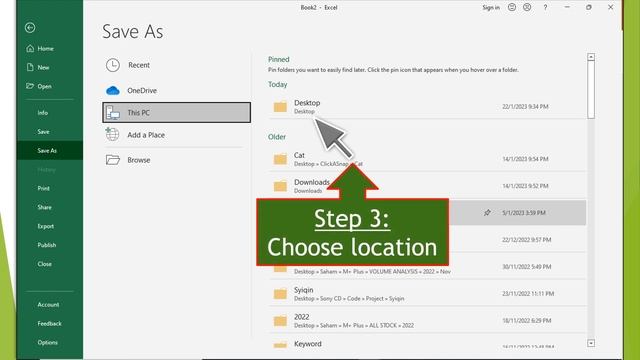Image resolution: width=640 pixels, height=360 pixels.
Task: Click Close in the sidebar
Action: (44, 264)
